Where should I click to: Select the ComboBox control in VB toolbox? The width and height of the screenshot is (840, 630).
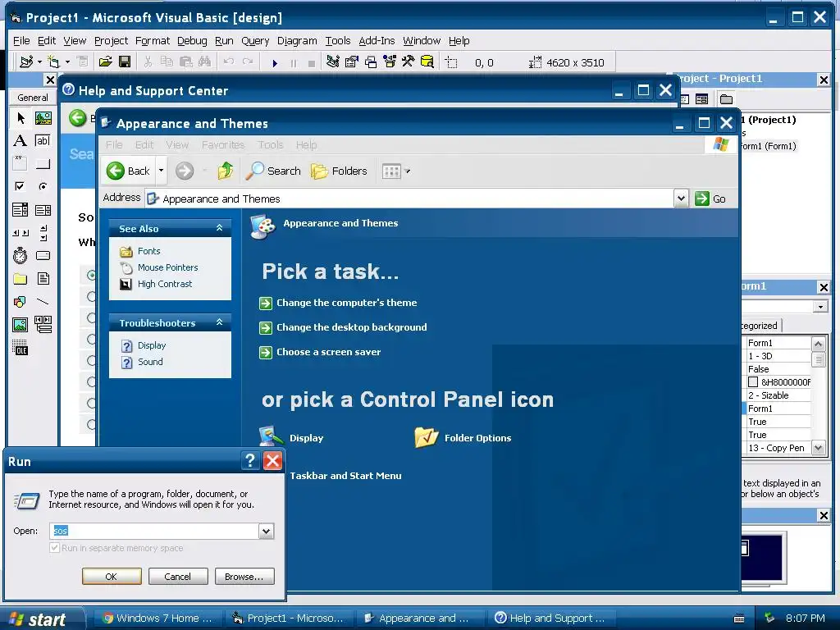[21, 209]
